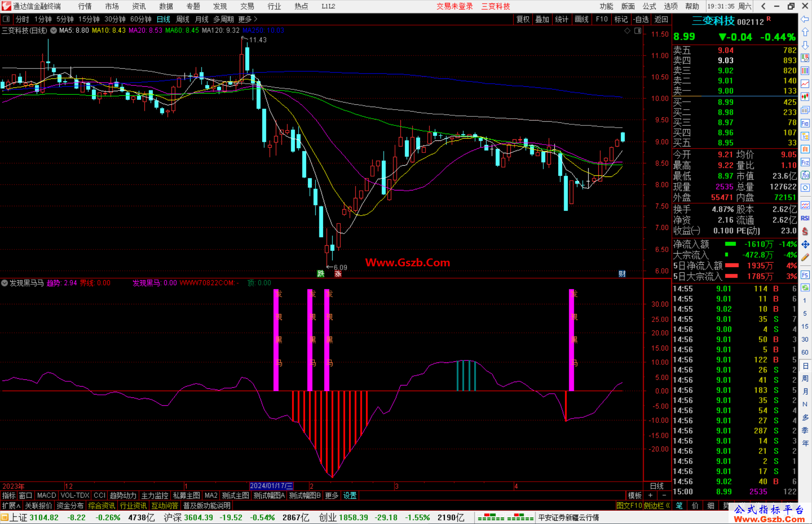Toggle the round MA settings button beside 三变科技(日线)
Screen dimensions: 812x524
pos(54,30)
